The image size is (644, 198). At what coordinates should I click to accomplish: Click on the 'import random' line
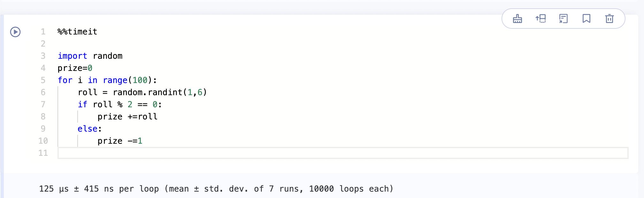coord(90,56)
